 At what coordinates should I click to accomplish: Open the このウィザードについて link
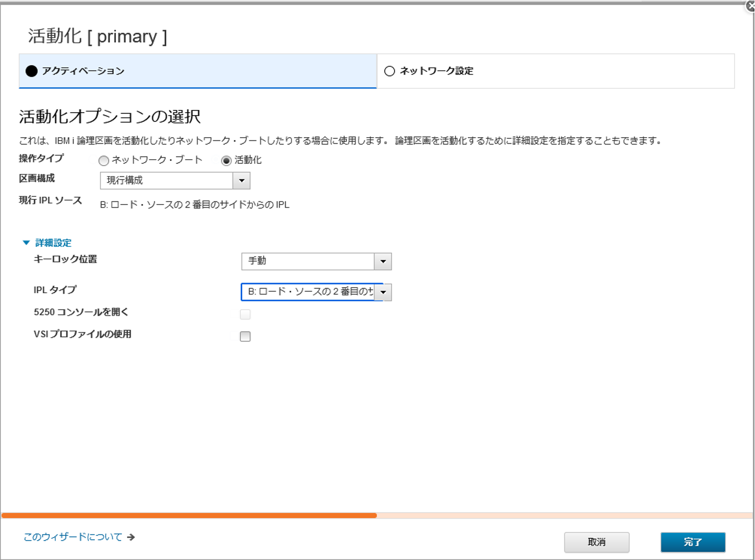73,537
